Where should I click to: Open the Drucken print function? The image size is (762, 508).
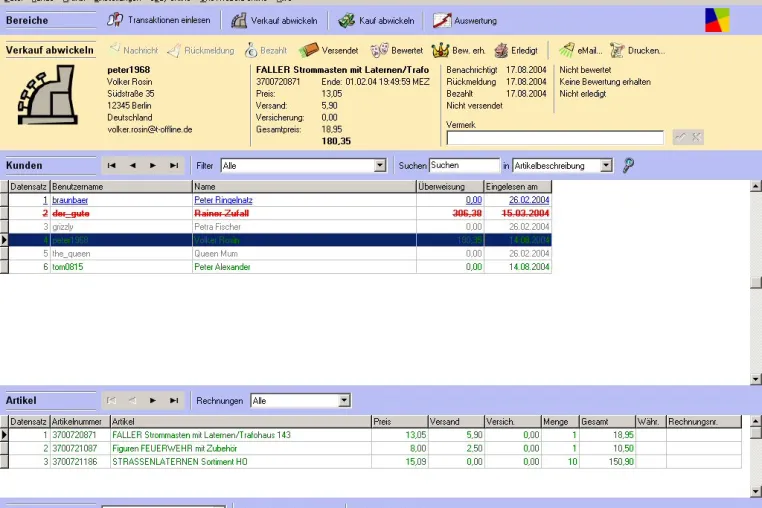pos(638,50)
